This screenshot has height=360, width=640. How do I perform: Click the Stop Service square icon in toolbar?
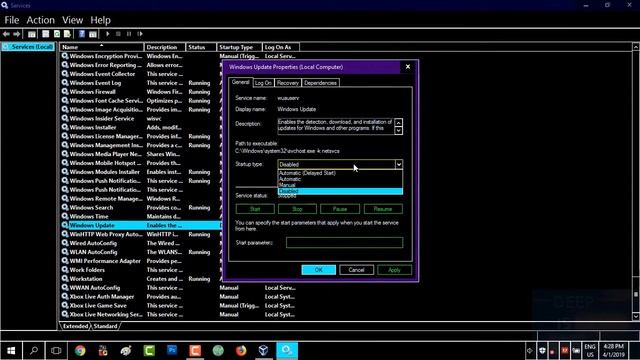coord(118,34)
